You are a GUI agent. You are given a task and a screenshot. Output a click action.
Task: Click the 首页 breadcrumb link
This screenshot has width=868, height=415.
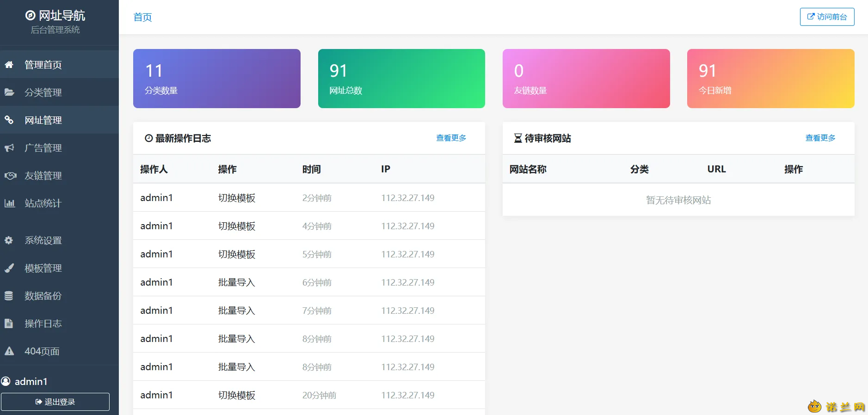(x=142, y=17)
